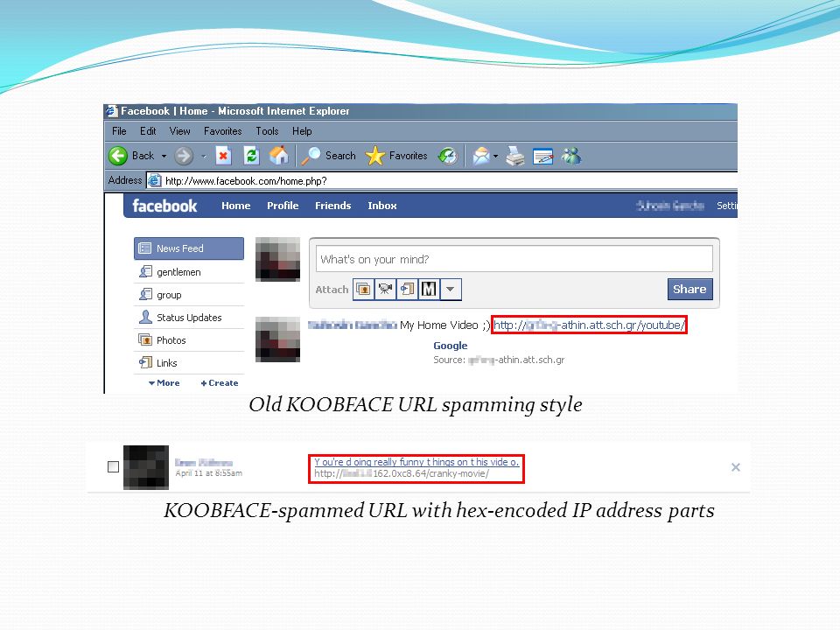
Task: Click the gentlemen list icon
Action: coord(145,271)
